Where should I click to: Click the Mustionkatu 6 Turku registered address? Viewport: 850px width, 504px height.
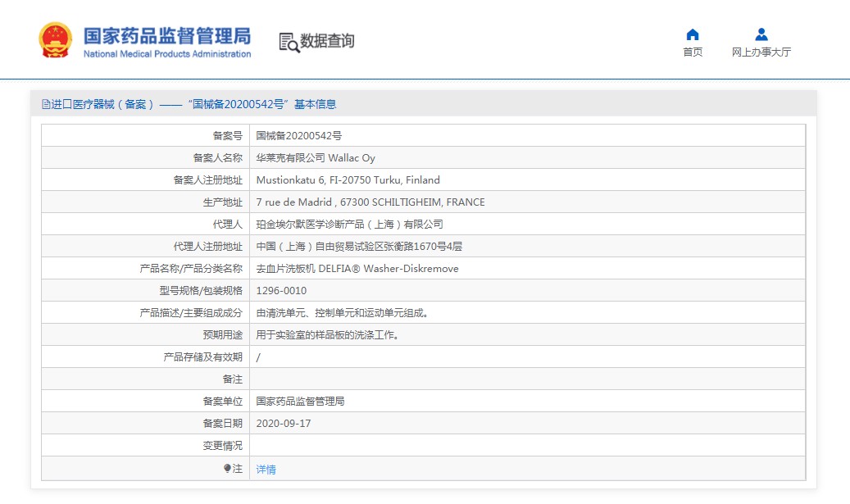[x=348, y=179]
